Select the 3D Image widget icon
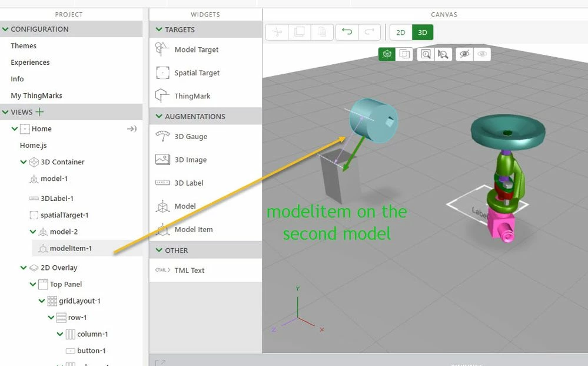This screenshot has height=366, width=588. tap(162, 160)
